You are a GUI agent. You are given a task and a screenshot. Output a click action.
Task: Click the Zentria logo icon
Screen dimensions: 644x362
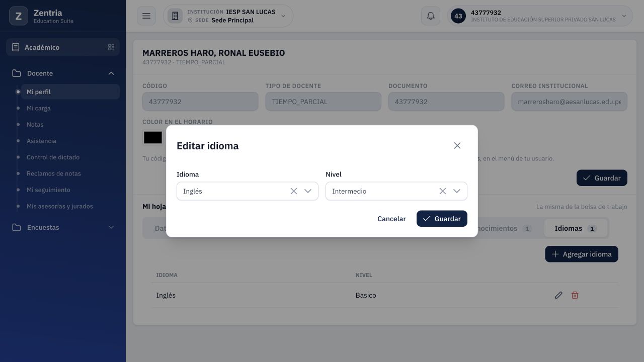click(19, 16)
